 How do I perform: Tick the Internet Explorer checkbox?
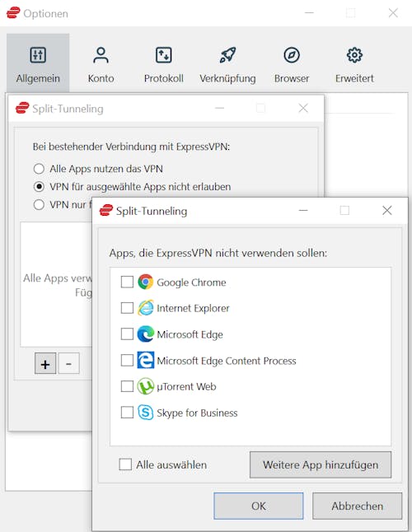pos(127,308)
